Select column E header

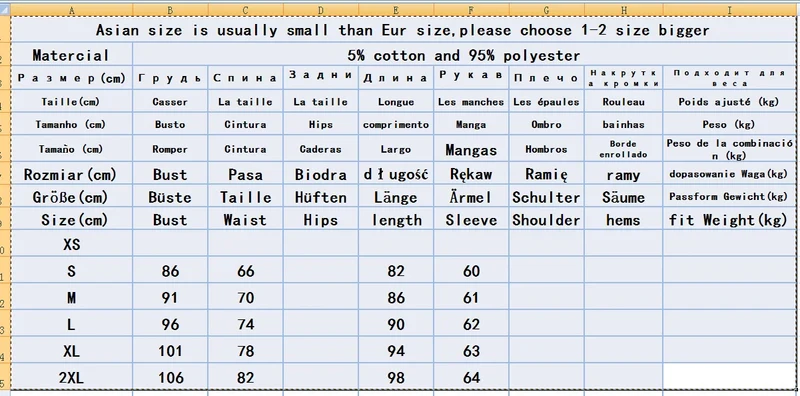396,10
